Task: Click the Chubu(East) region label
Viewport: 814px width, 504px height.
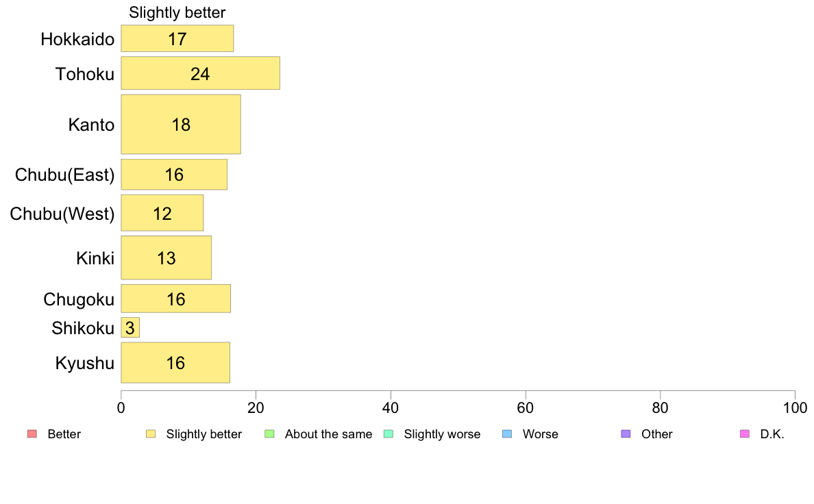Action: (65, 175)
